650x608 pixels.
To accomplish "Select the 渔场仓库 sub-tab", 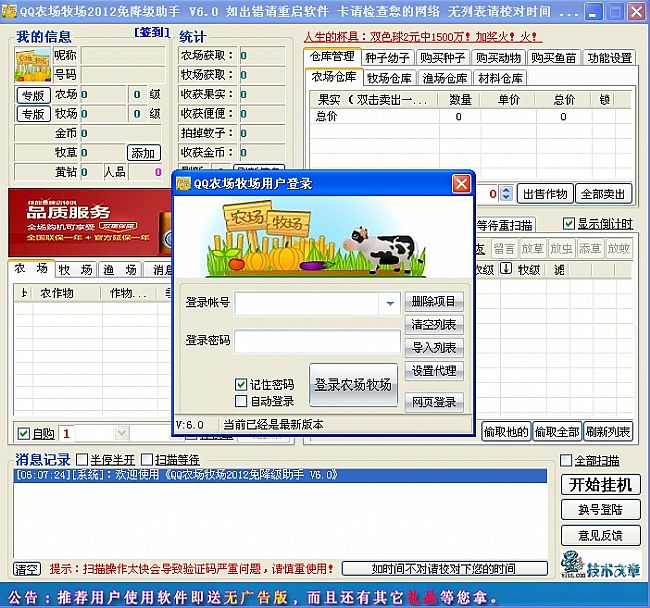I will tap(444, 78).
